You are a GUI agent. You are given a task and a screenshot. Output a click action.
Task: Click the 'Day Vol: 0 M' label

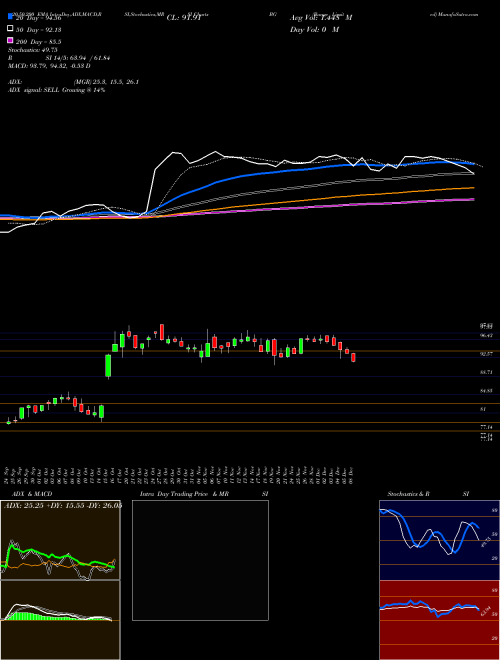point(314,29)
